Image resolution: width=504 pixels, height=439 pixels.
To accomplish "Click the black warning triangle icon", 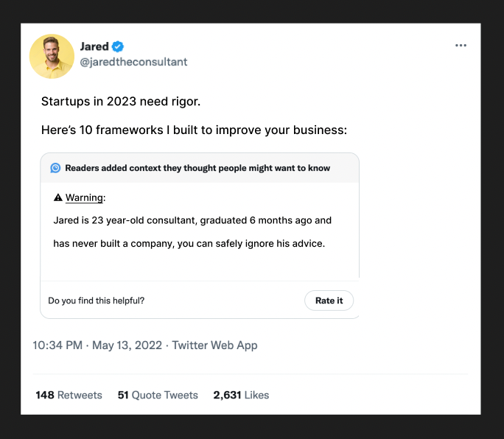I will (x=58, y=198).
